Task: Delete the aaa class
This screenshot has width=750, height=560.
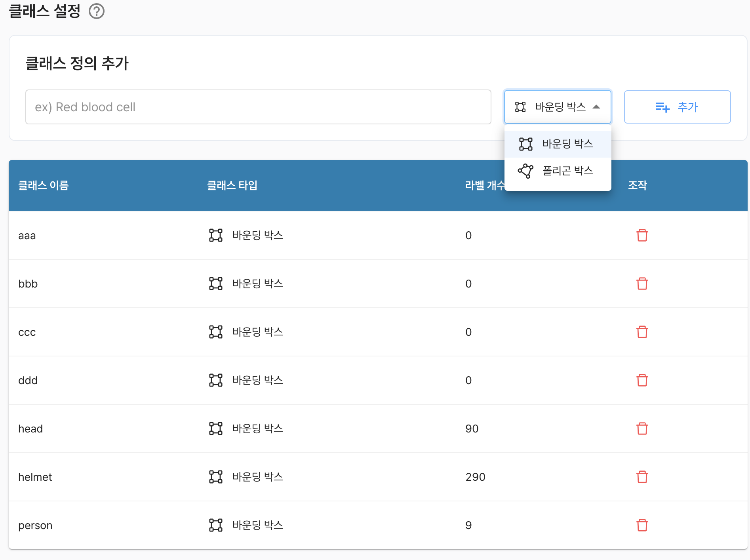Action: [642, 235]
